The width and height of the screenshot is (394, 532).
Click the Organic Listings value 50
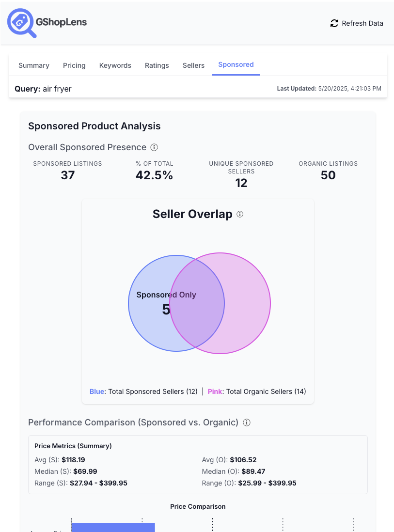pos(328,175)
